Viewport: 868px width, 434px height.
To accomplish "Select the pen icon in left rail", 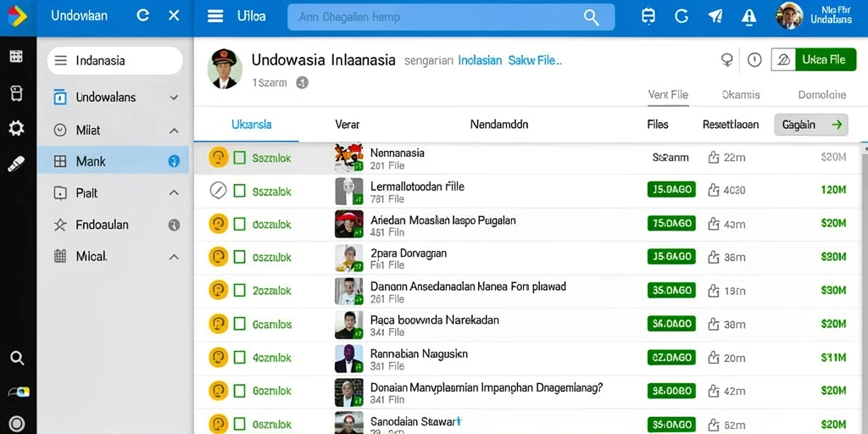I will 16,164.
